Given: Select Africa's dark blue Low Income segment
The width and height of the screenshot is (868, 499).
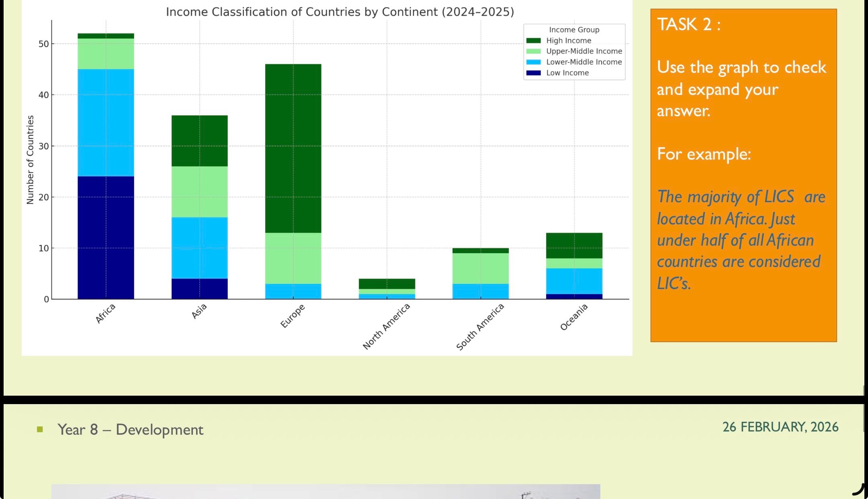Looking at the screenshot, I should click(106, 237).
